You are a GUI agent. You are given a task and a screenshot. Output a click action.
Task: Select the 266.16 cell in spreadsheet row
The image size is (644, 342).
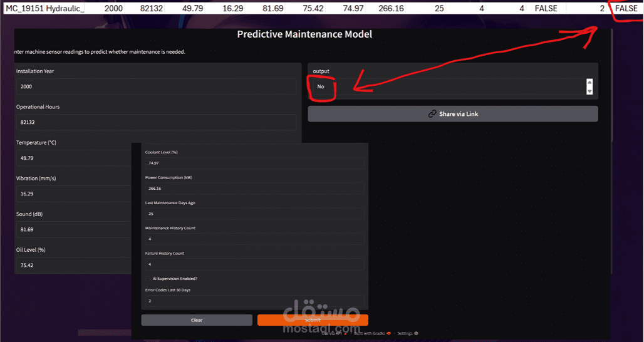[x=387, y=8]
